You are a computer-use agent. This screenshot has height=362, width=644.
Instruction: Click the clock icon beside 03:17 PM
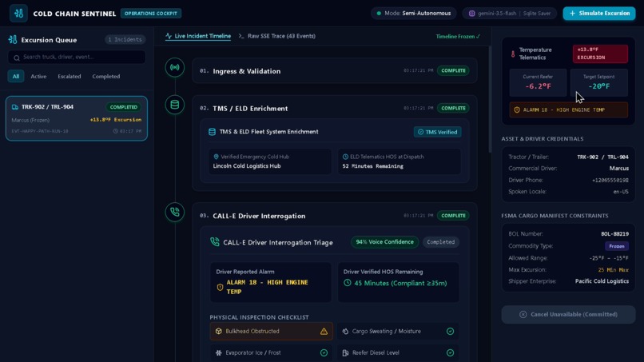point(115,131)
